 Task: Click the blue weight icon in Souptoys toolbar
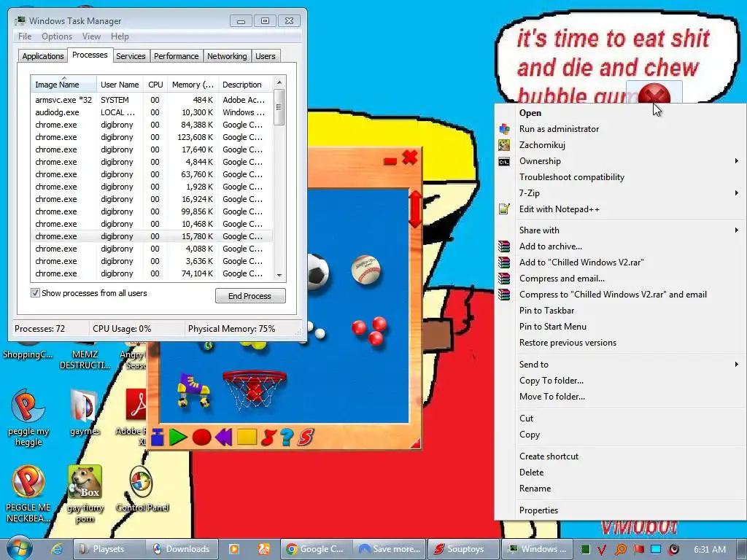158,437
